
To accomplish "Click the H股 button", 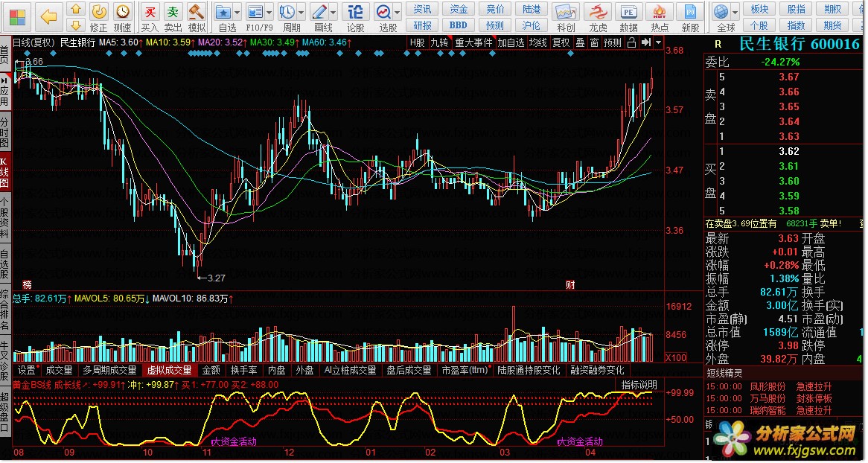I will pos(418,42).
